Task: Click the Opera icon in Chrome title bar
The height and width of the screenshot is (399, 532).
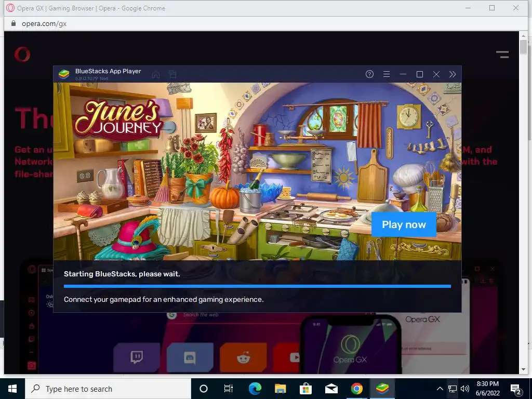Action: pyautogui.click(x=10, y=8)
